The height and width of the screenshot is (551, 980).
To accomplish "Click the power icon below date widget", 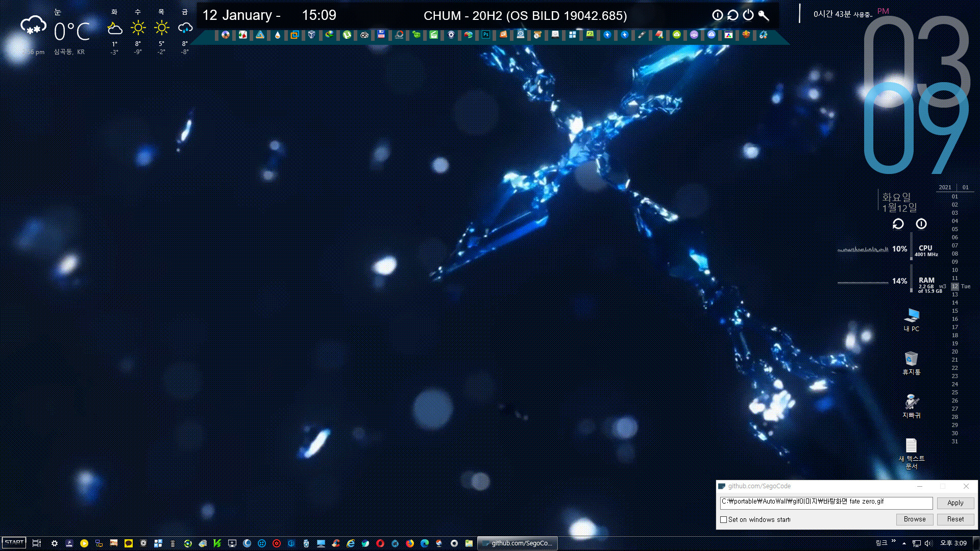I will [x=921, y=224].
